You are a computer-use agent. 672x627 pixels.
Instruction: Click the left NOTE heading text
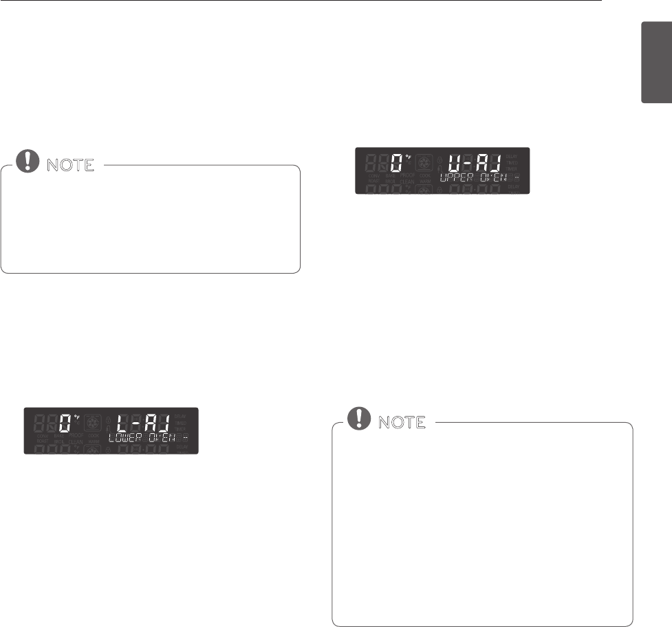click(71, 166)
